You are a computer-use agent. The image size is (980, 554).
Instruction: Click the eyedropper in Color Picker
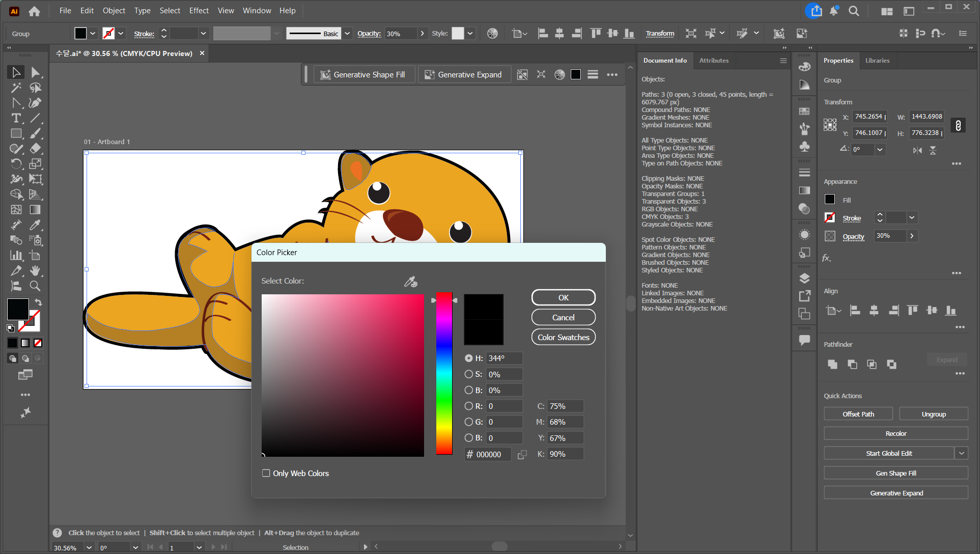tap(410, 282)
